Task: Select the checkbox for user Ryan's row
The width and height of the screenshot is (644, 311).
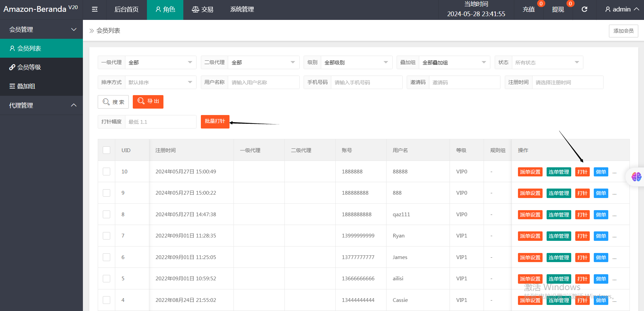Action: coord(106,236)
